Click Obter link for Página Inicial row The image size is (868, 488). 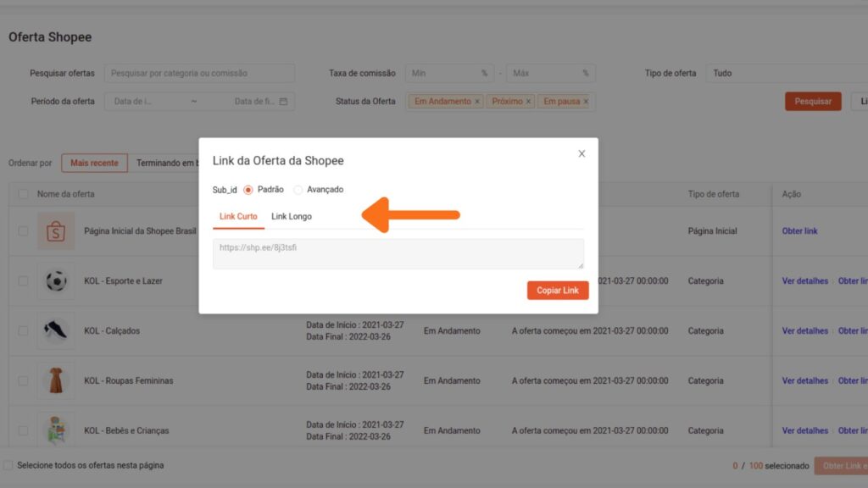pos(799,230)
